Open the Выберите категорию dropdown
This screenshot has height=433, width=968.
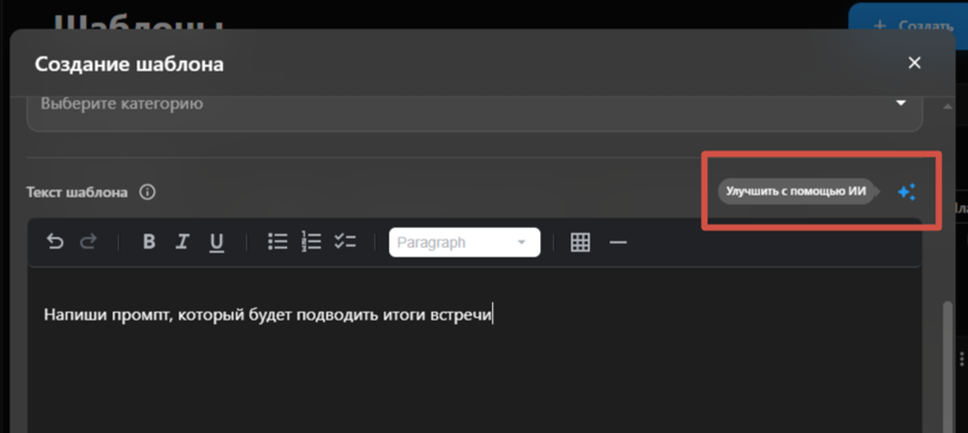coord(474,112)
